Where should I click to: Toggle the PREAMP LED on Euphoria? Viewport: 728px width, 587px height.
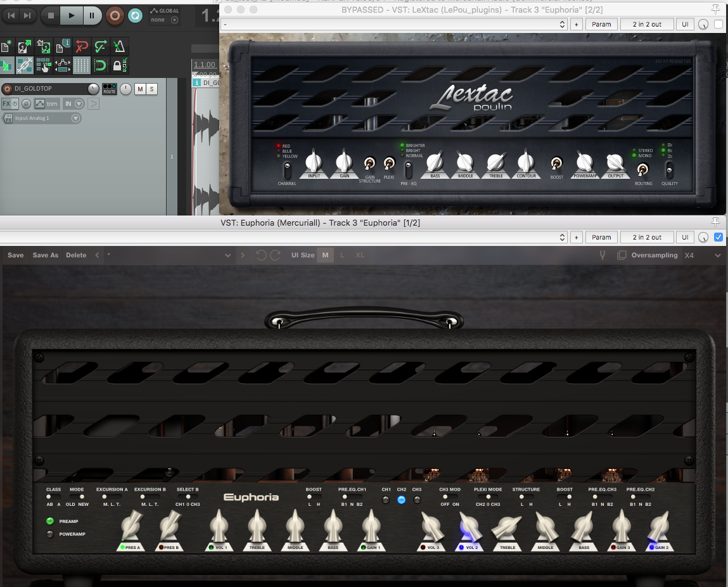[50, 521]
